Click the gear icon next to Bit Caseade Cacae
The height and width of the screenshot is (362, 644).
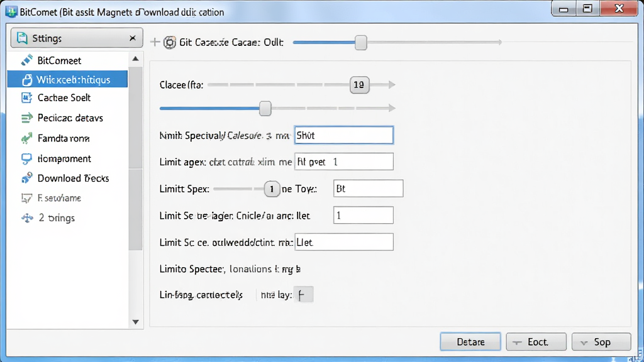click(x=170, y=42)
